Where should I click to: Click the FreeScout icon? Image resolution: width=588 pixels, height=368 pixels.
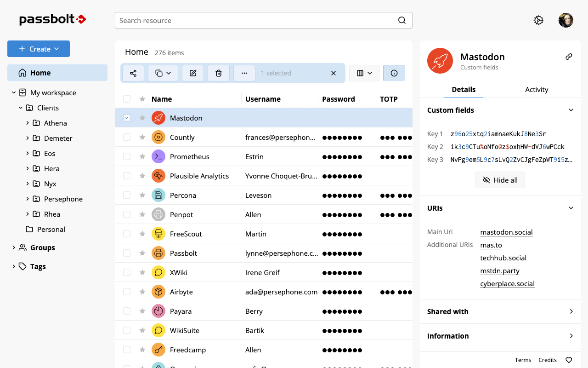click(158, 234)
